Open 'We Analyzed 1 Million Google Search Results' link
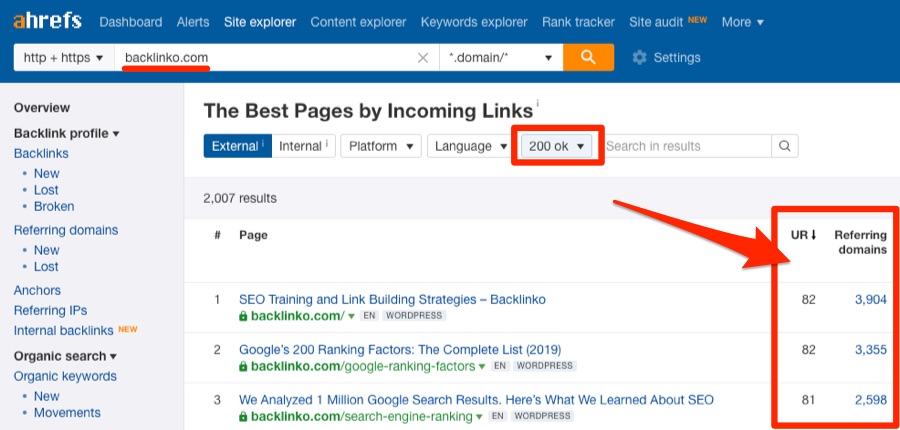This screenshot has width=900, height=430. [x=476, y=400]
